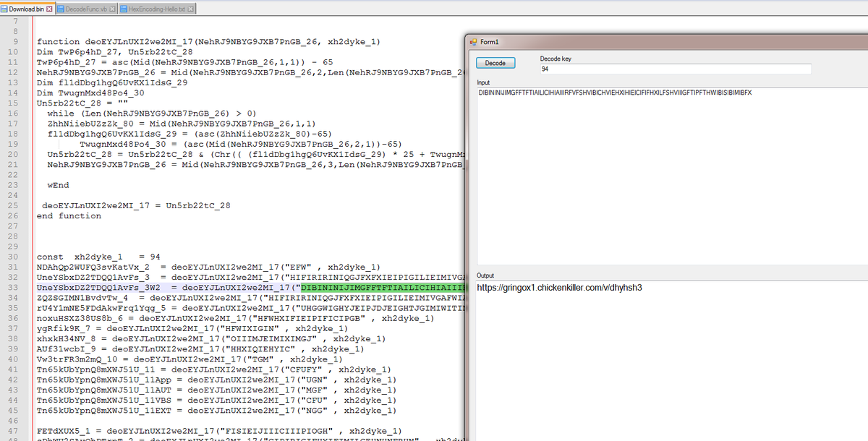Click the line with string "HHXIQIEHYIC"
This screenshot has width=868, height=441.
click(x=200, y=348)
